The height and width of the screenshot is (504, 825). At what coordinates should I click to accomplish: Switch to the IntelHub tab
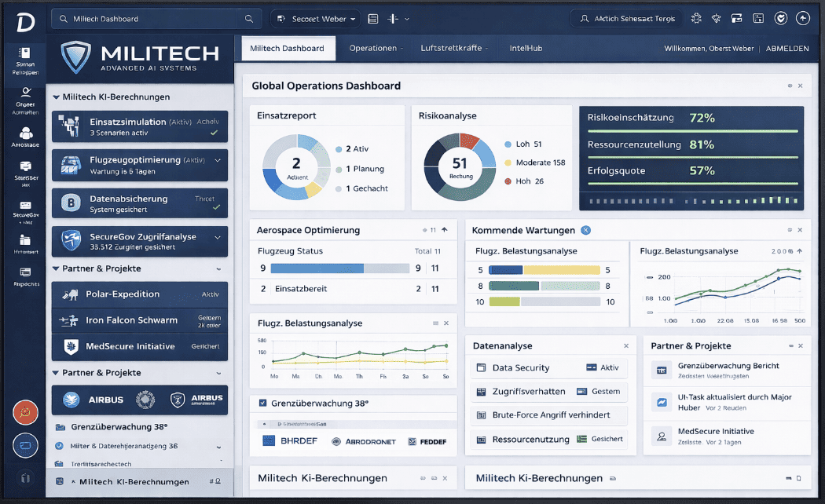pyautogui.click(x=525, y=48)
